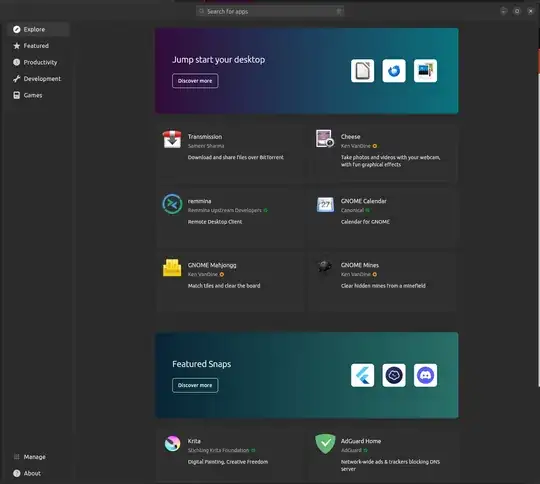Focus the Search for apps field
Screen dimensions: 540x484
pyautogui.click(x=270, y=11)
